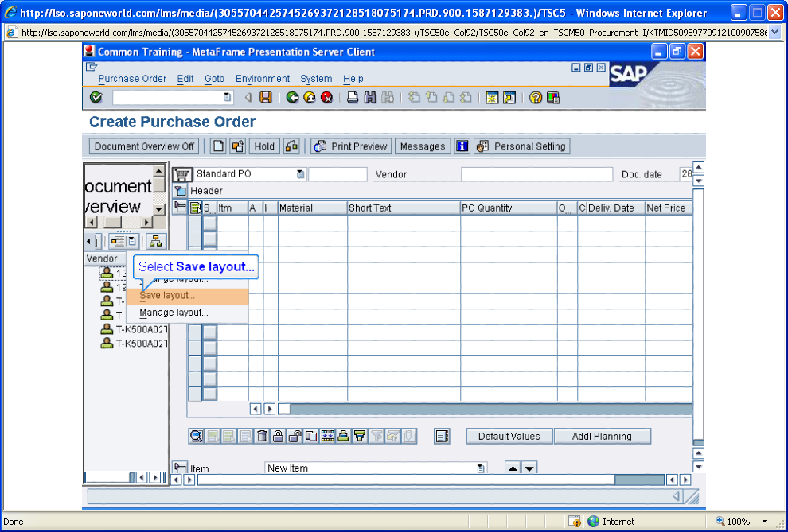
Task: Click the Hold button
Action: 264,146
